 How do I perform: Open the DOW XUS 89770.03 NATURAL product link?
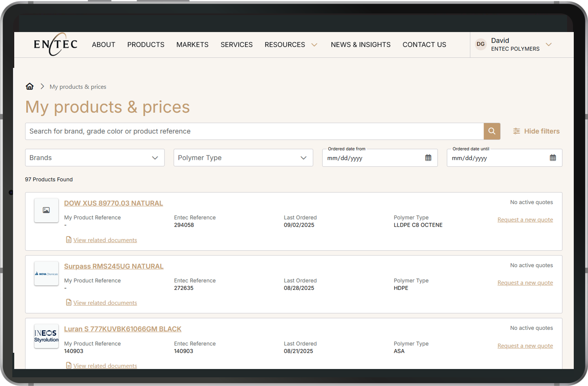tap(113, 203)
